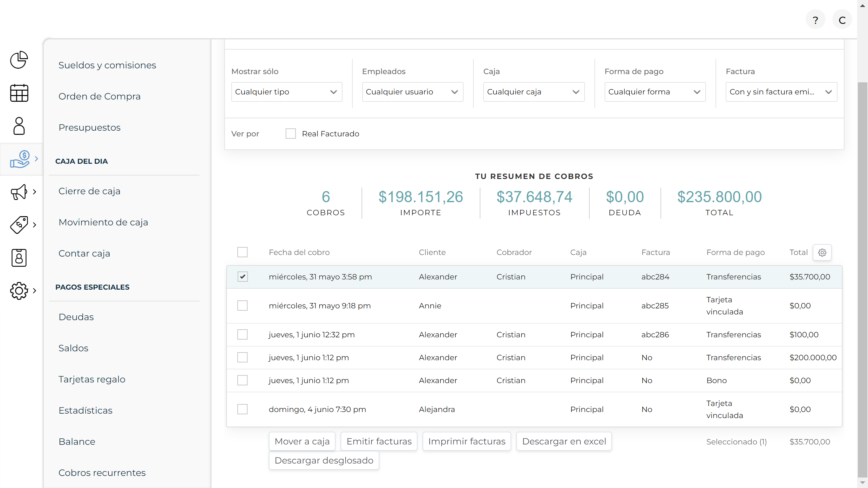This screenshot has width=868, height=488.
Task: Click the scrollbar down arrow
Action: [863, 483]
